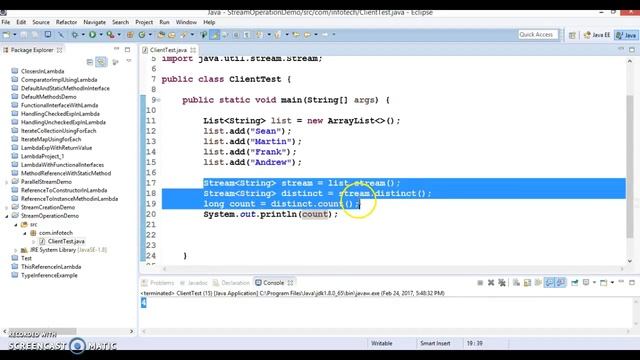Open the Navigate menu
The width and height of the screenshot is (640, 360).
[94, 22]
